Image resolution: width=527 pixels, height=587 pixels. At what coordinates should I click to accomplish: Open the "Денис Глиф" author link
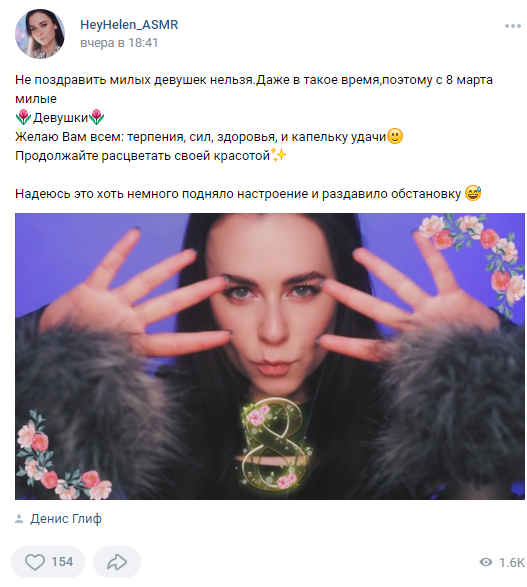66,518
